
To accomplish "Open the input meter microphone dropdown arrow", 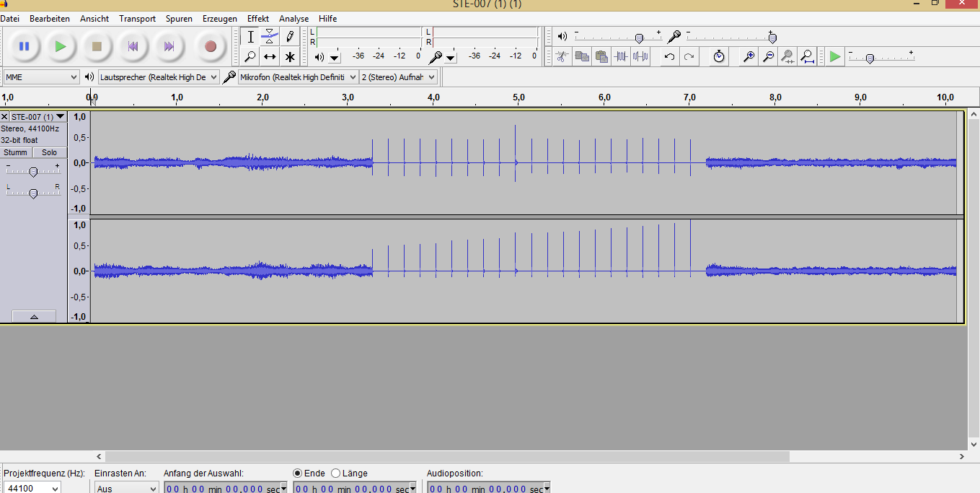I will coord(451,58).
